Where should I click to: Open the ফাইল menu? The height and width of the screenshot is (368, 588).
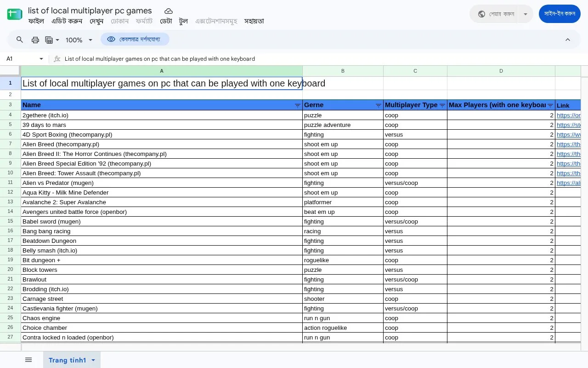pyautogui.click(x=36, y=21)
